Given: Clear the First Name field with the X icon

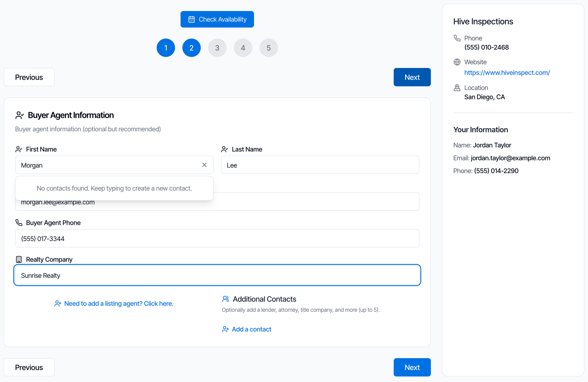Looking at the screenshot, I should coord(204,165).
